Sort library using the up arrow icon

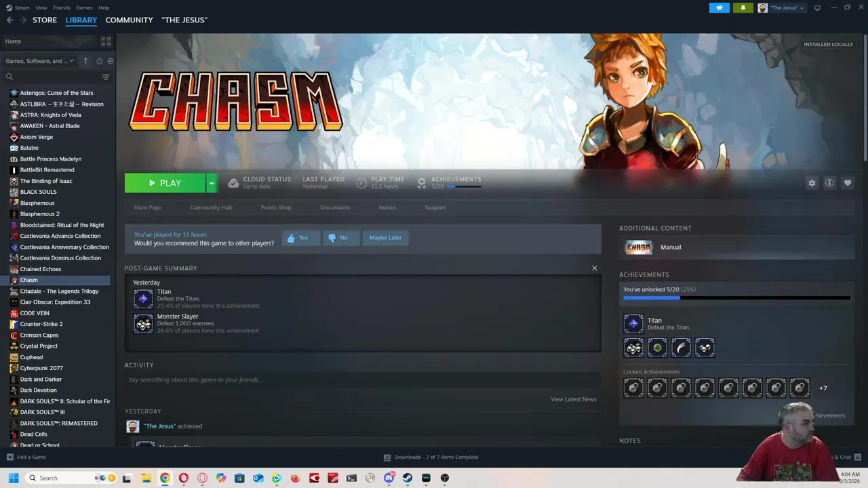click(85, 61)
